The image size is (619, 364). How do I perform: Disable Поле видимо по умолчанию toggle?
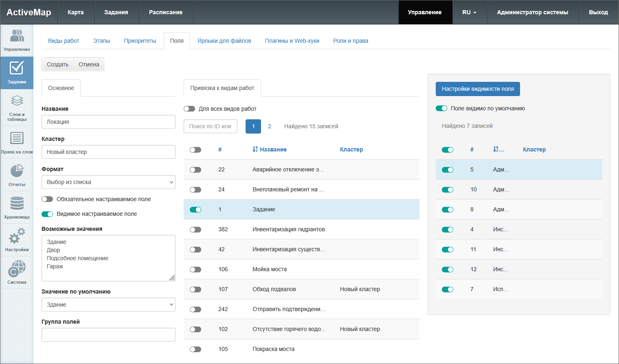(x=441, y=108)
